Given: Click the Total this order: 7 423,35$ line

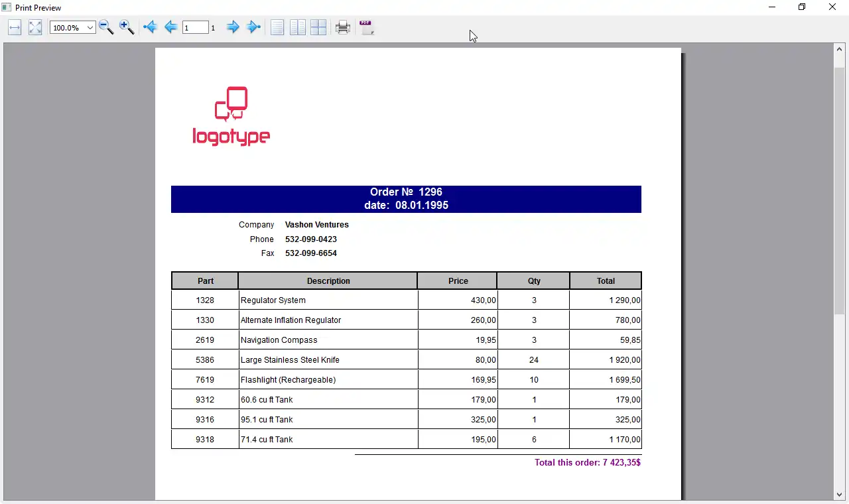Looking at the screenshot, I should point(588,462).
